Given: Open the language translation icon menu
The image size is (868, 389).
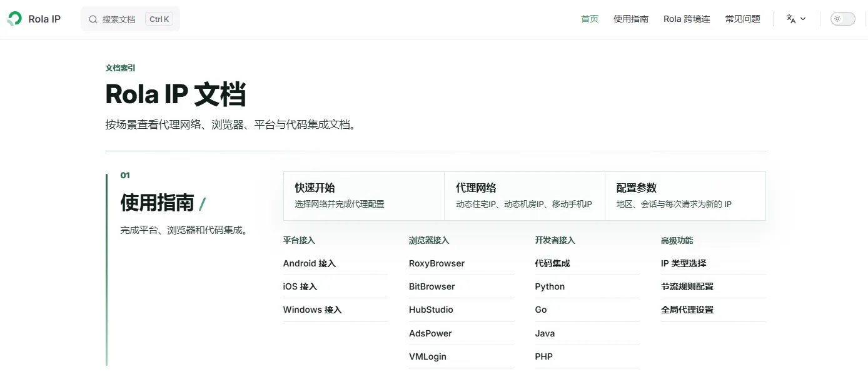Looking at the screenshot, I should point(795,19).
